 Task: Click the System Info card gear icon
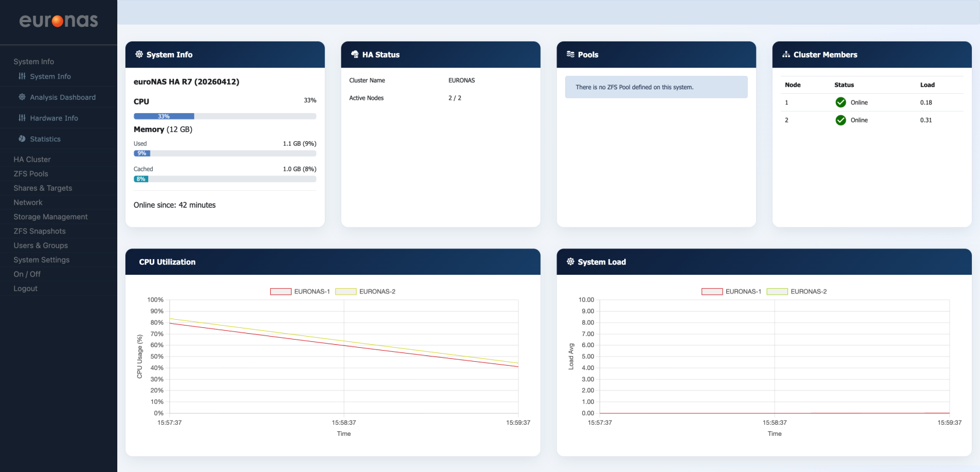(139, 54)
